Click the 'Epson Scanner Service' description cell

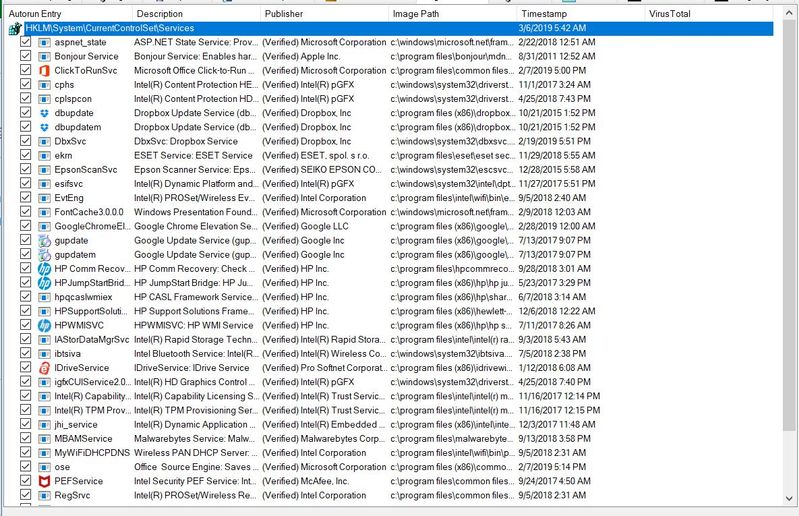(195, 170)
